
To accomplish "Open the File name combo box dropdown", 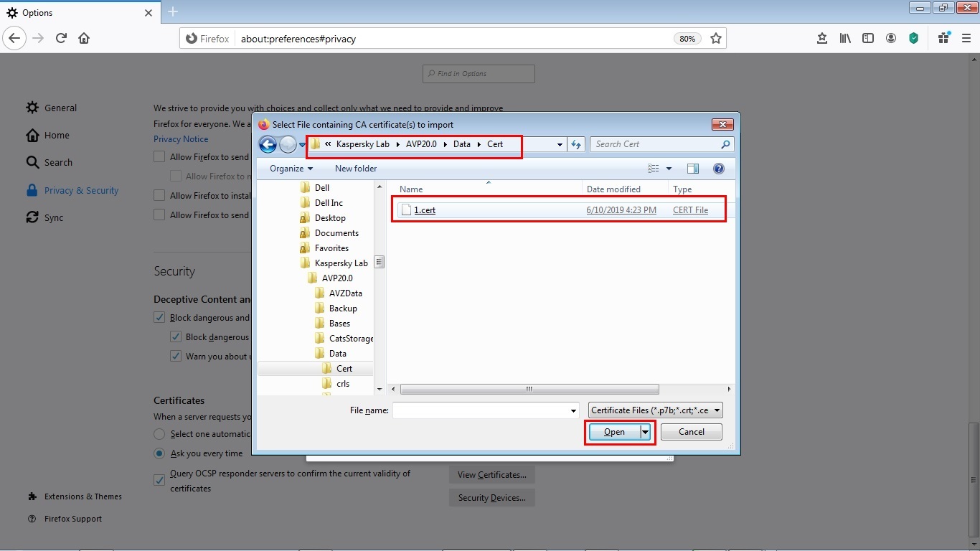I will coord(573,411).
